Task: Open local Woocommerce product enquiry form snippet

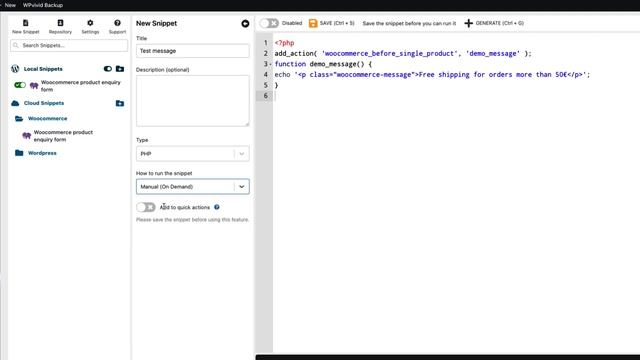Action: 80,86
